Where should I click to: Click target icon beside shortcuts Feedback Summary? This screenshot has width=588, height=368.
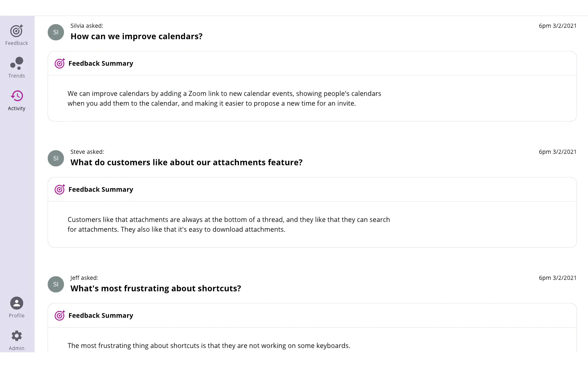59,315
